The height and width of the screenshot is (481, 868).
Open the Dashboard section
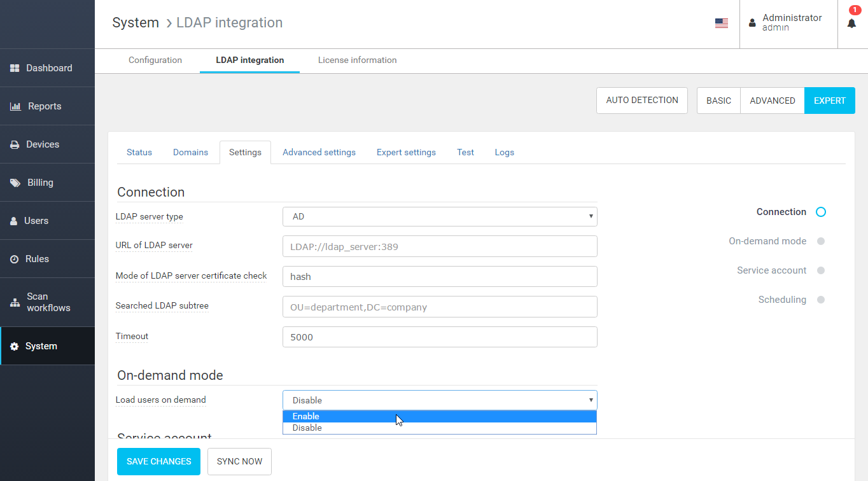pos(48,68)
